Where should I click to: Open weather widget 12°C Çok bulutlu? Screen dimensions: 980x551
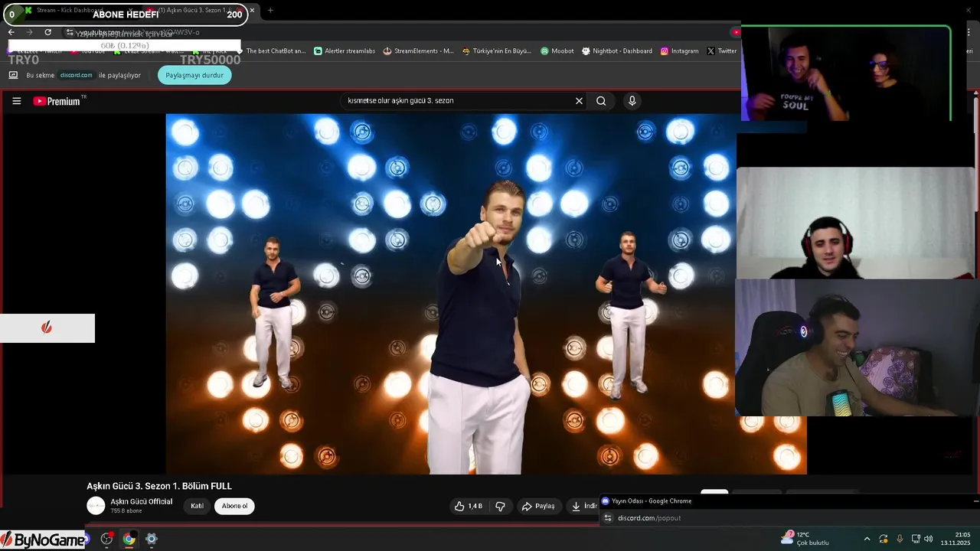[805, 539]
